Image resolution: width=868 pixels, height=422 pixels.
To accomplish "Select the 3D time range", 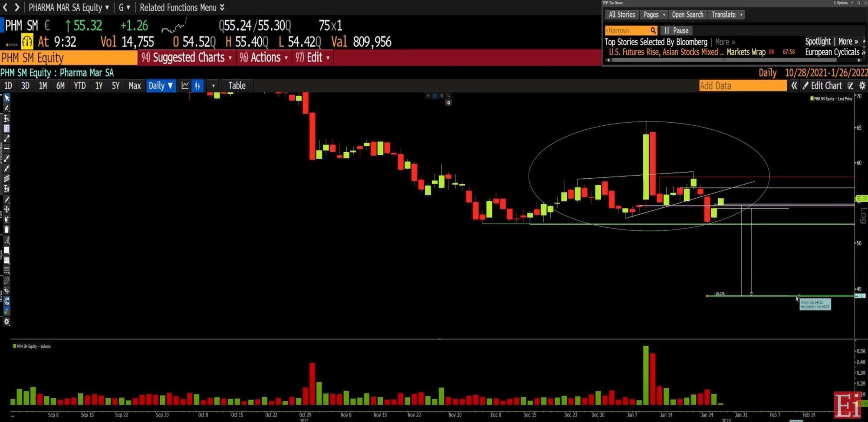I will pyautogui.click(x=26, y=86).
